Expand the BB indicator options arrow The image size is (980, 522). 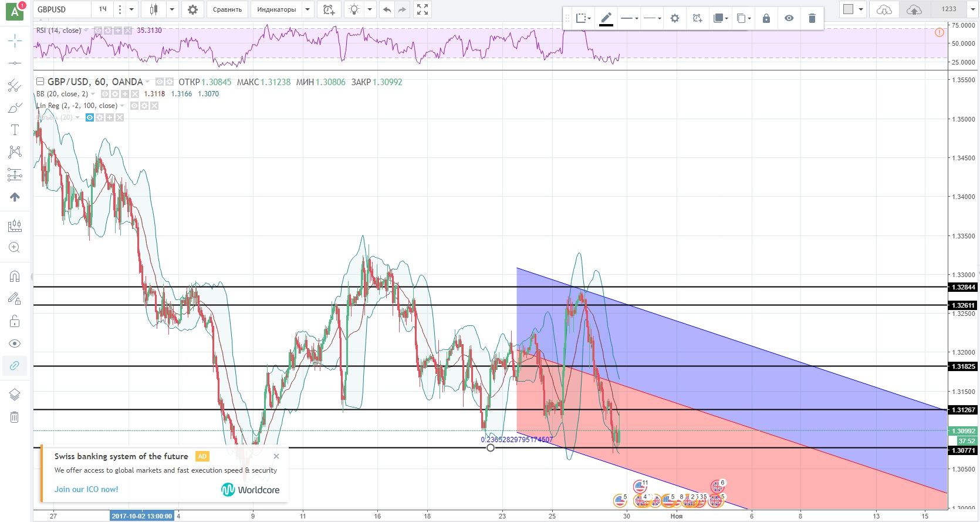tap(93, 94)
